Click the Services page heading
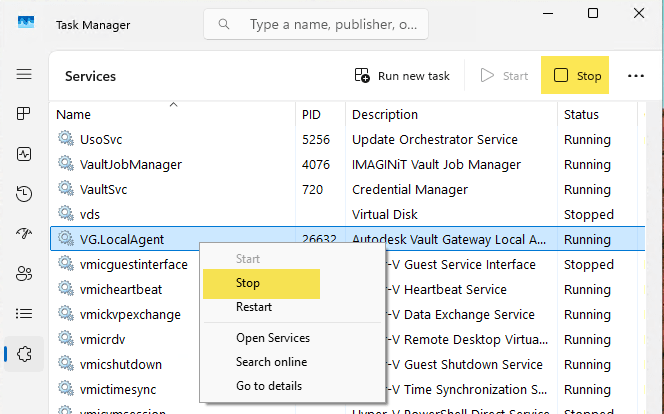 coord(90,76)
